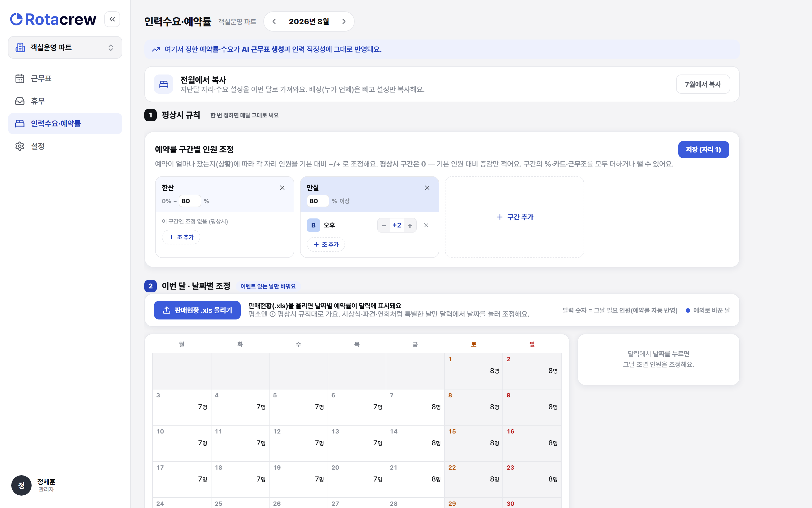Click the building icon in department selector

click(x=20, y=47)
